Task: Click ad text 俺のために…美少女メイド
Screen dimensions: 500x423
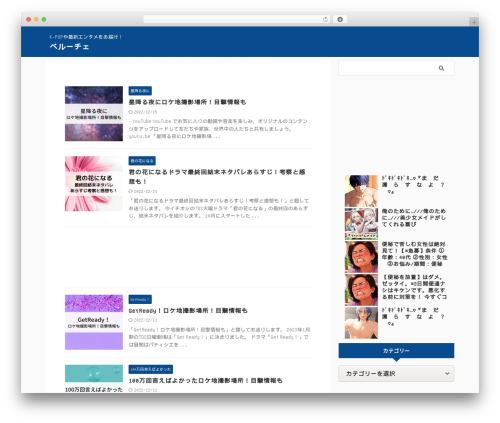Action: click(x=414, y=218)
